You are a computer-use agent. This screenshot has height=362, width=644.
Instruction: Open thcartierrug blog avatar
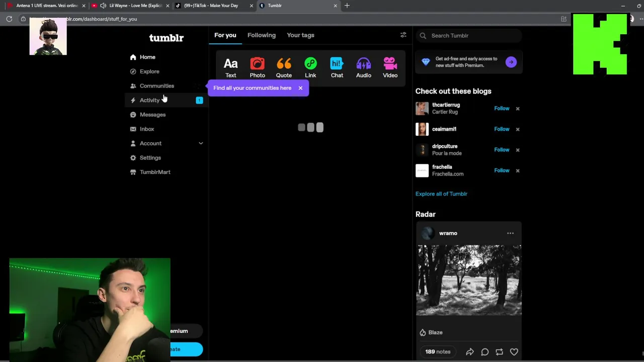pyautogui.click(x=422, y=109)
